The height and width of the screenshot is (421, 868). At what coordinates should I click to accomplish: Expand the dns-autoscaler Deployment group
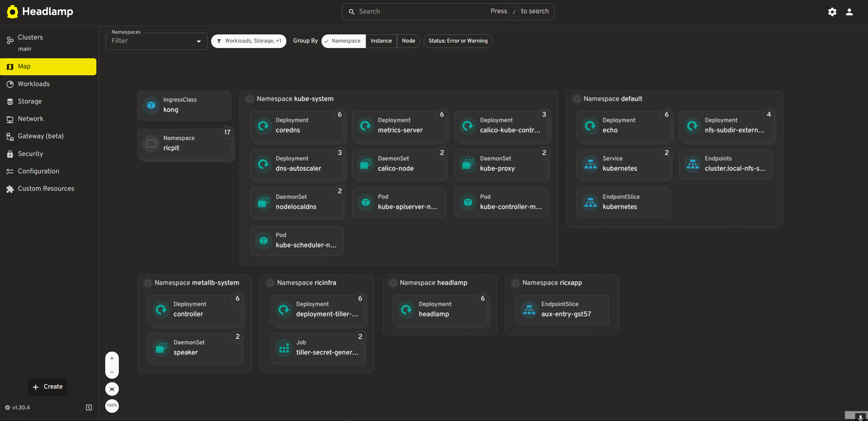340,153
